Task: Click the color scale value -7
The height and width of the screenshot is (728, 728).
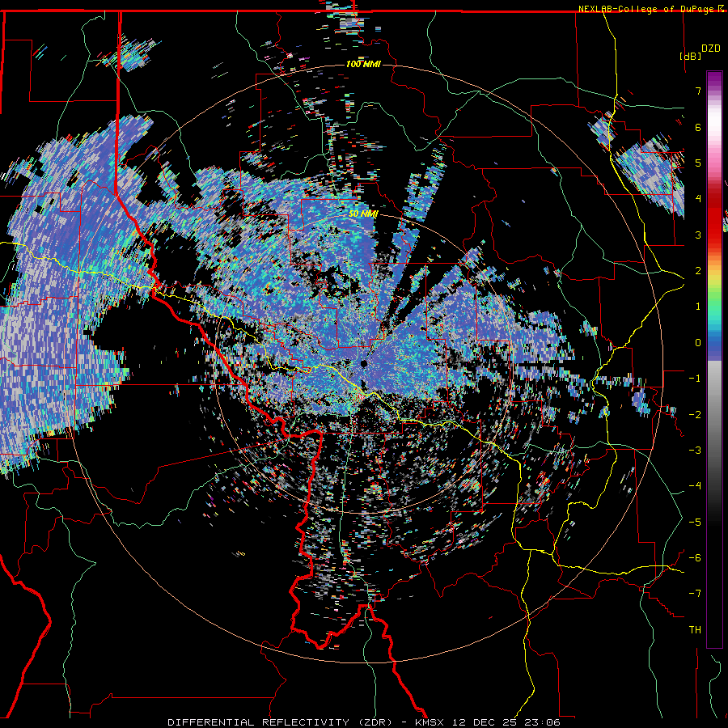Action: coord(695,594)
